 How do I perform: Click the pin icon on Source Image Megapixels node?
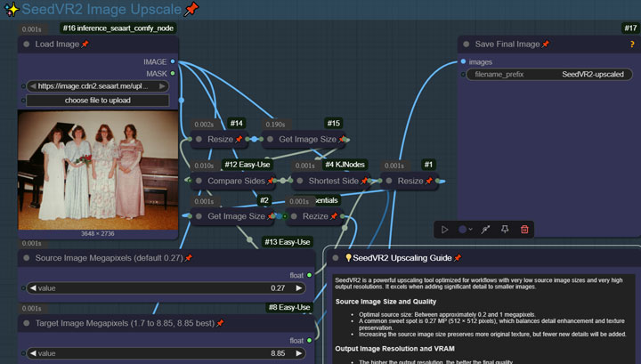189,258
